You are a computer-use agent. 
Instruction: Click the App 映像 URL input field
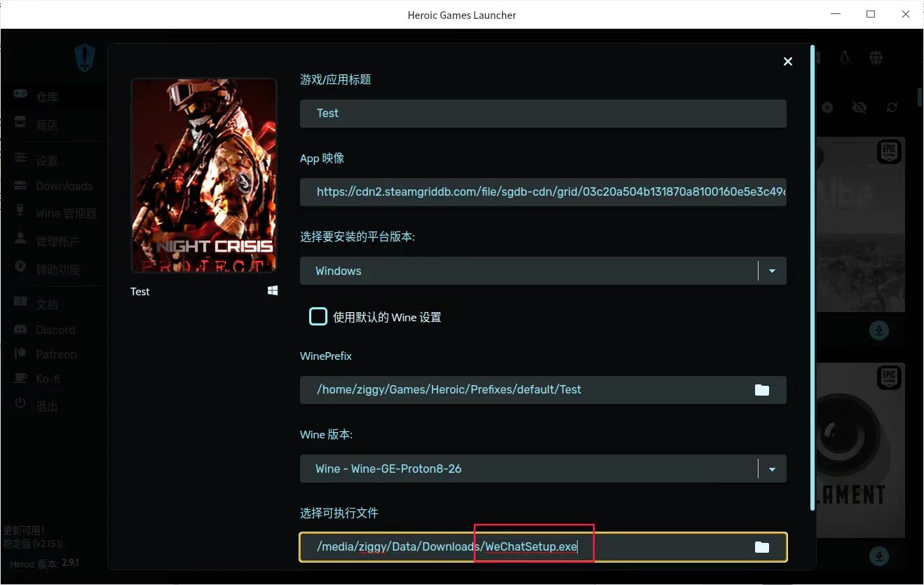[x=543, y=191]
